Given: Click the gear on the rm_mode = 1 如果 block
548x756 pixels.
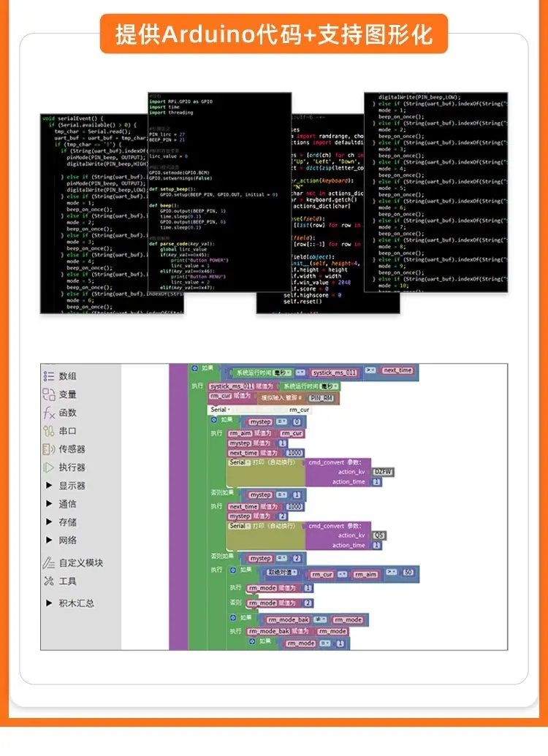Looking at the screenshot, I should coord(252,642).
